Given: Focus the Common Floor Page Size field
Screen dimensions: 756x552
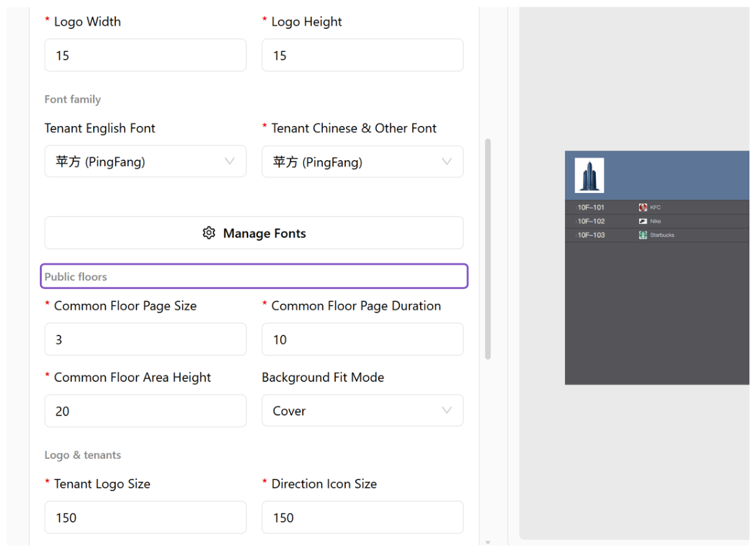Looking at the screenshot, I should (x=145, y=339).
